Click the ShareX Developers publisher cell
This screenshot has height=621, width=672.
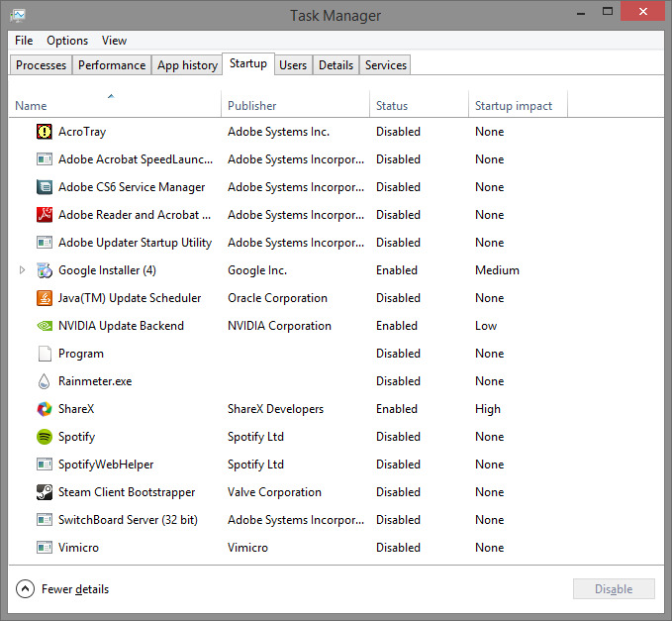click(275, 409)
